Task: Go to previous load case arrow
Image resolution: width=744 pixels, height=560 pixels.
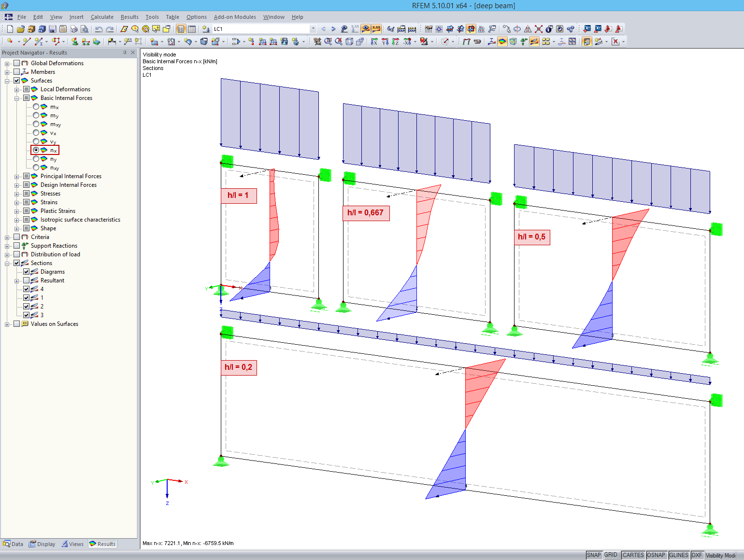Action: [323, 29]
